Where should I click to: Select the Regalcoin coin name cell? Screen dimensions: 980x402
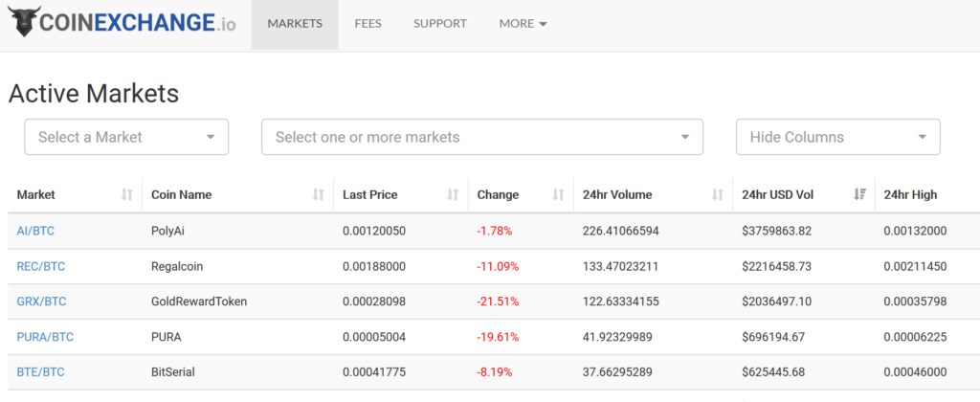[x=177, y=266]
